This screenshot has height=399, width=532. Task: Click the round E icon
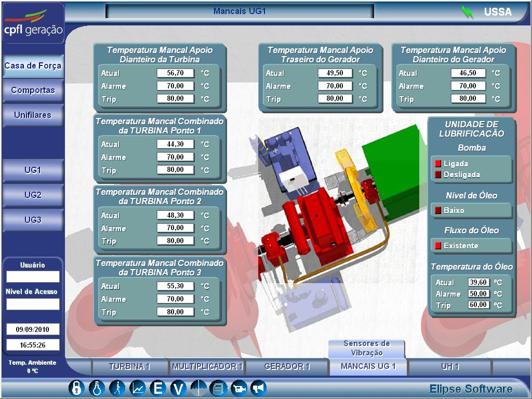point(158,388)
